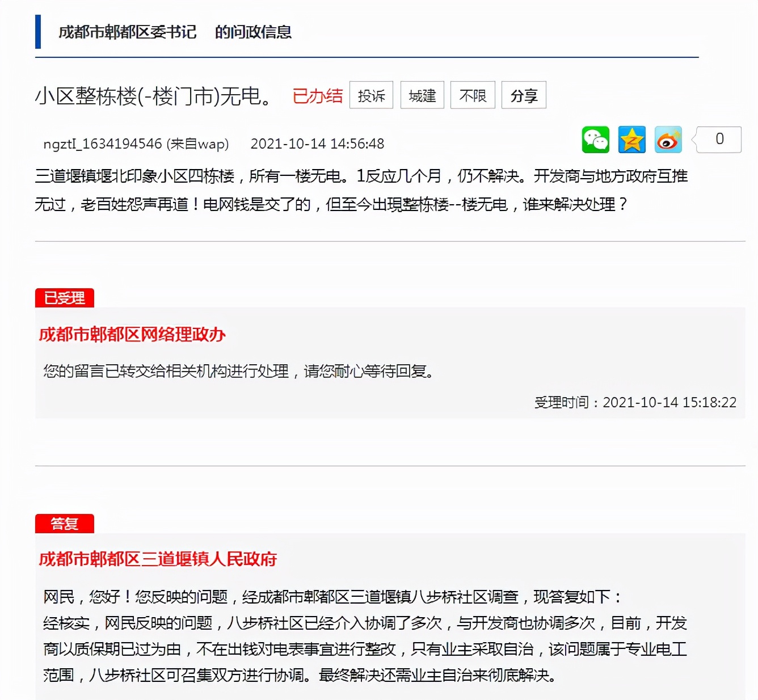
Task: Click the red 已办结 status label
Action: point(318,96)
